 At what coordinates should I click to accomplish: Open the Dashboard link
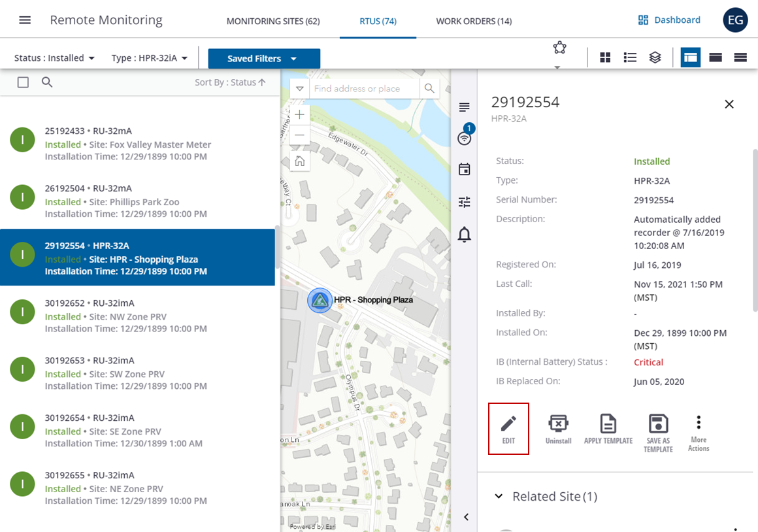tap(668, 20)
